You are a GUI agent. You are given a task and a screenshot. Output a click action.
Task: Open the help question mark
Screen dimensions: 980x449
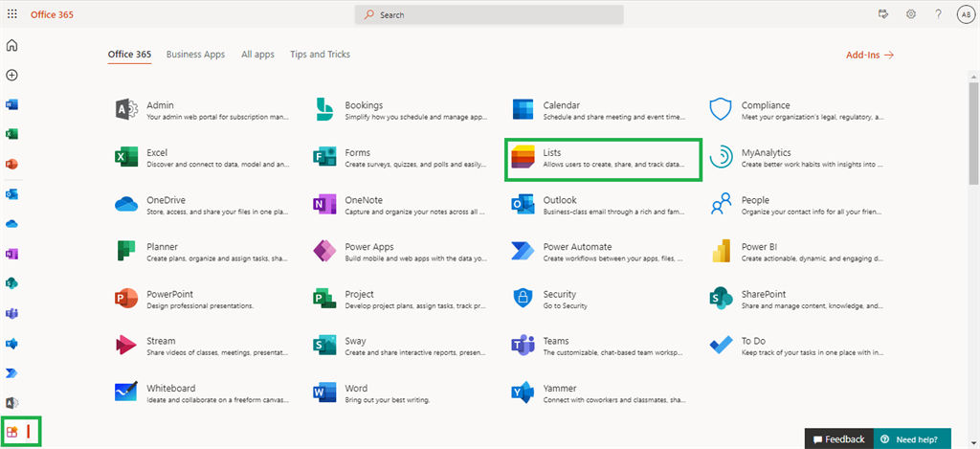[938, 14]
